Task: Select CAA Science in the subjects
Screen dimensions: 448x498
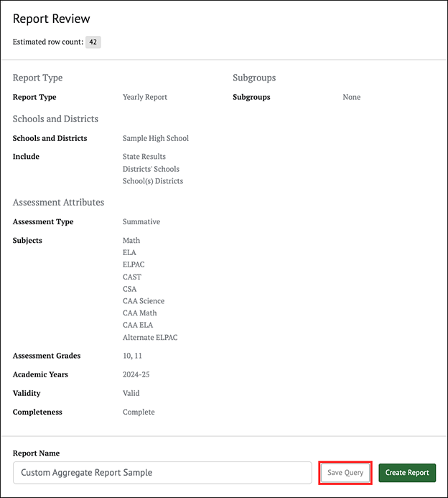Action: click(144, 301)
